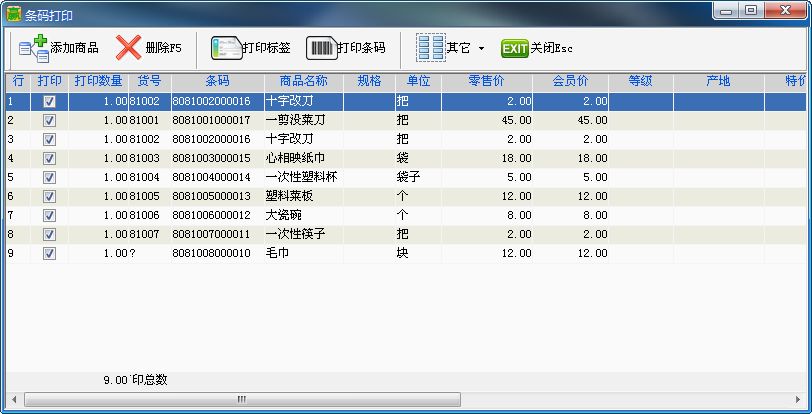
Task: Select the barcode cell 8081005000013
Action: click(x=211, y=196)
